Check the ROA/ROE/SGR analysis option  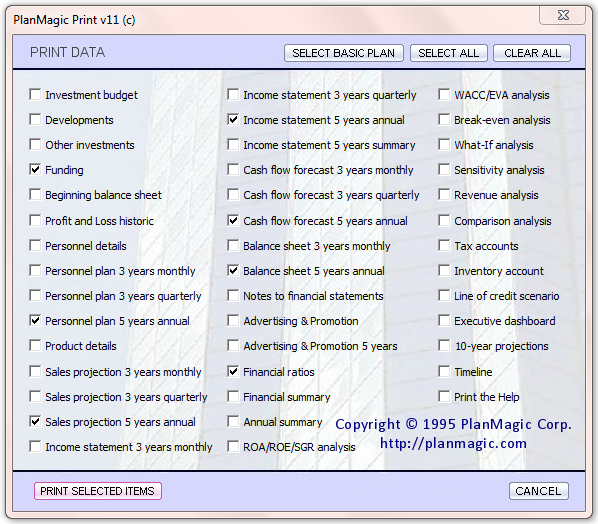(x=233, y=446)
